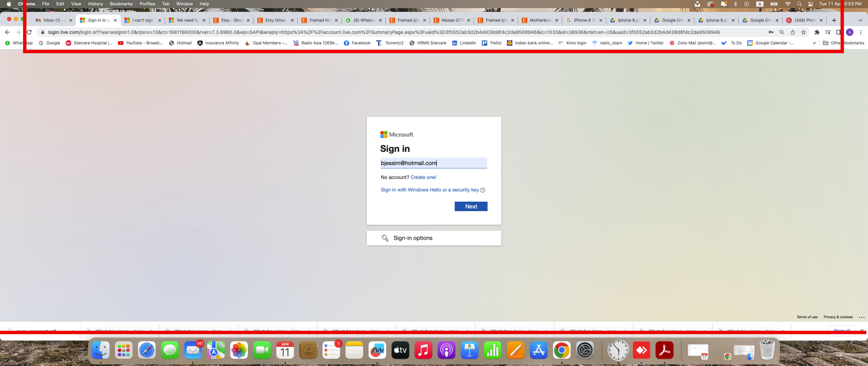
Task: Open the saved passwords key icon
Action: tap(771, 32)
